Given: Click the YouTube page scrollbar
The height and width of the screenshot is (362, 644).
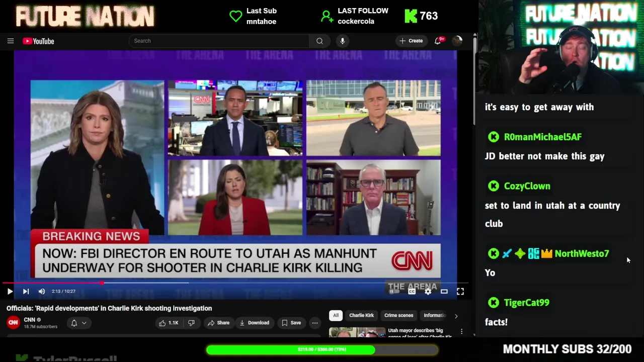Looking at the screenshot, I should (474, 80).
